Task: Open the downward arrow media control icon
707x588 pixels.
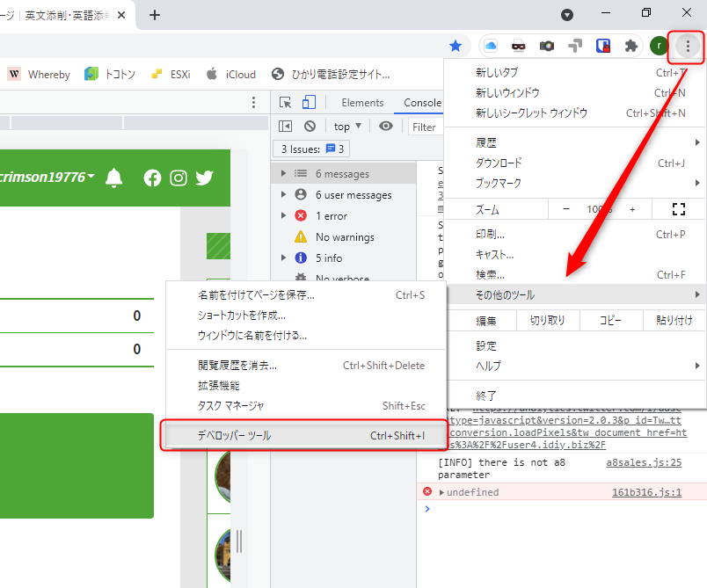Action: point(567,15)
